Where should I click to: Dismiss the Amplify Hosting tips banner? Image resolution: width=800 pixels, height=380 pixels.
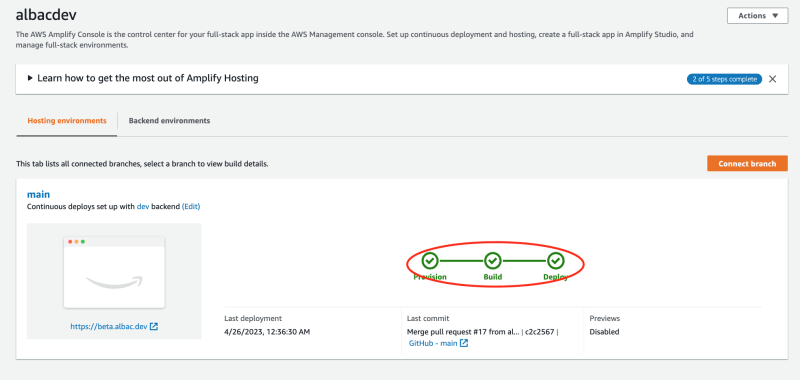pyautogui.click(x=772, y=79)
